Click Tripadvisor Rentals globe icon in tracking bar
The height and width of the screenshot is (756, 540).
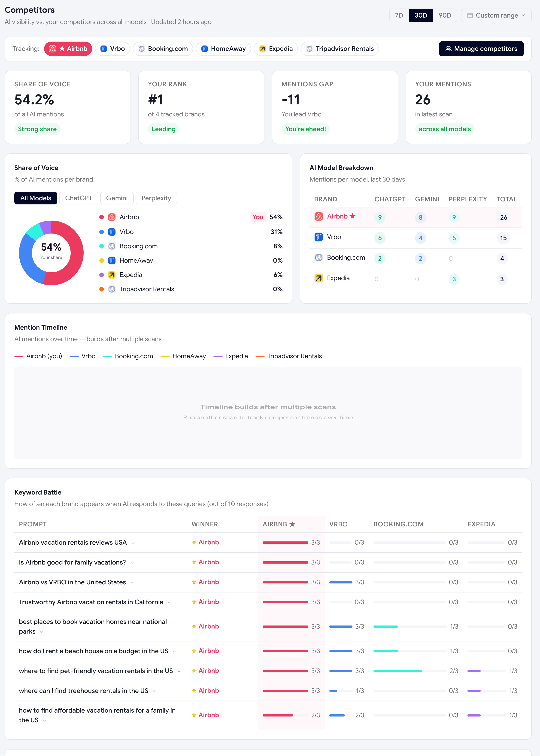[309, 49]
